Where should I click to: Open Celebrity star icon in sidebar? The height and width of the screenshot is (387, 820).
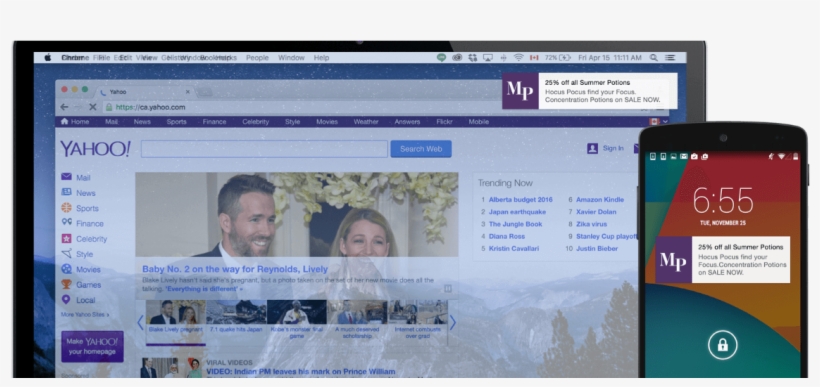(66, 238)
